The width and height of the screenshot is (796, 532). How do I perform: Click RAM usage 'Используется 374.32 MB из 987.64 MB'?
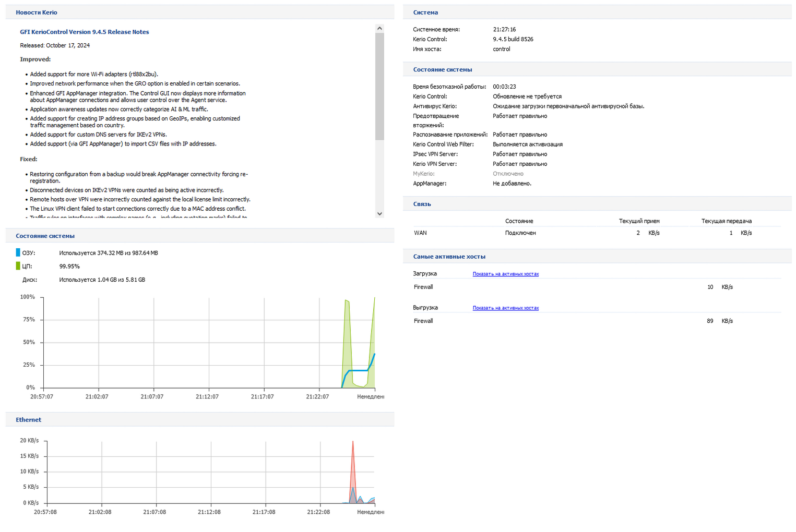[x=109, y=253]
